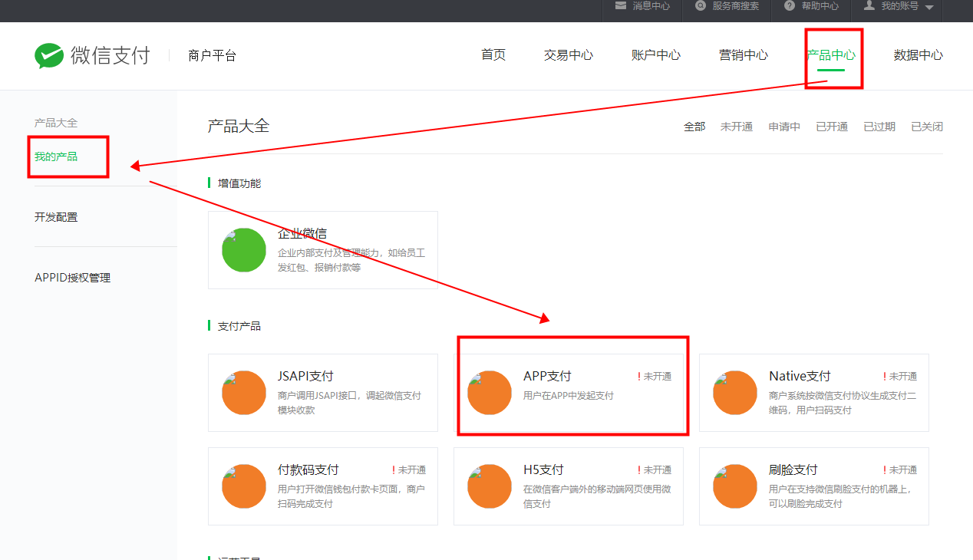The width and height of the screenshot is (973, 560).
Task: Open the APPID授权管理 page
Action: [x=73, y=277]
